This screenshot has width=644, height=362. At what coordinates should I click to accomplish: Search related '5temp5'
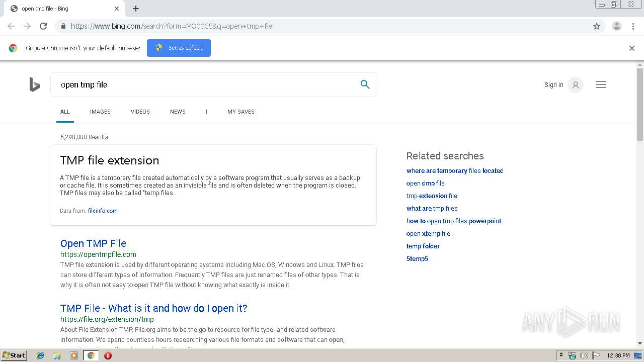coord(417,259)
